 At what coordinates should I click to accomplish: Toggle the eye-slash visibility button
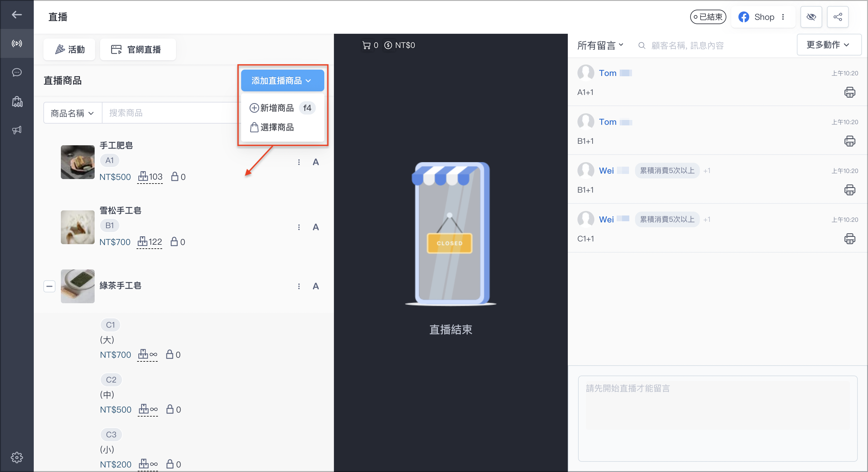click(x=811, y=17)
